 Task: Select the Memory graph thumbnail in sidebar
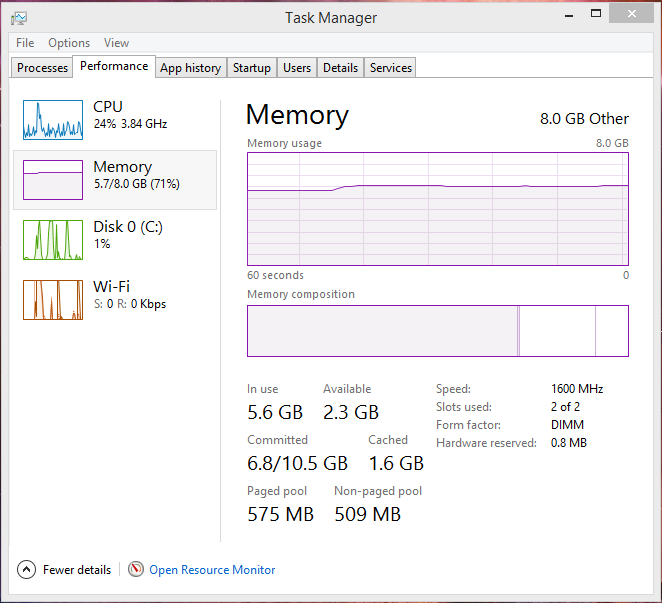tap(52, 179)
